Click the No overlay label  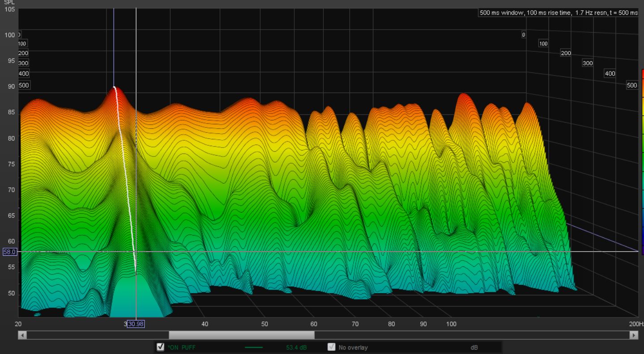(x=353, y=347)
